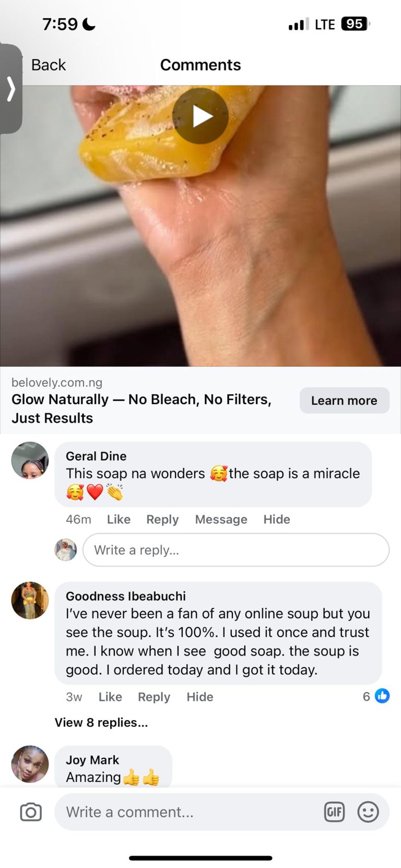Like Geral Dine's comment

click(119, 519)
